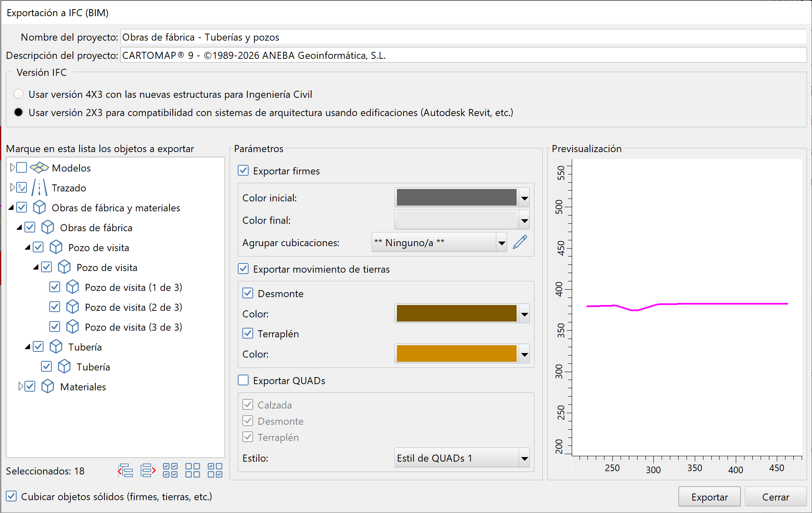This screenshot has width=812, height=513.
Task: Uncheck Pozo de visita (2 de 3)
Action: pyautogui.click(x=55, y=307)
